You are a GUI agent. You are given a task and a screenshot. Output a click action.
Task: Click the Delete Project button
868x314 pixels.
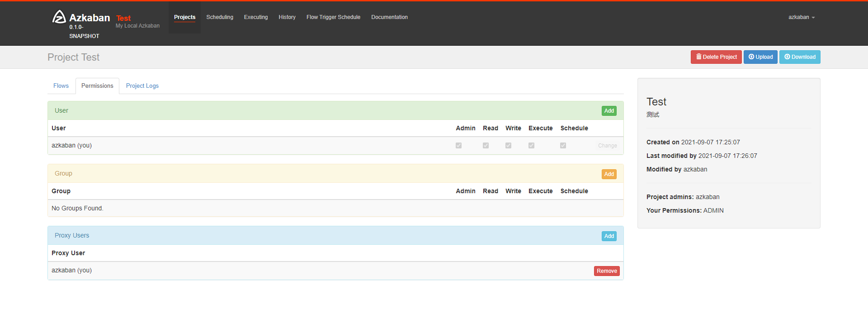click(x=716, y=57)
